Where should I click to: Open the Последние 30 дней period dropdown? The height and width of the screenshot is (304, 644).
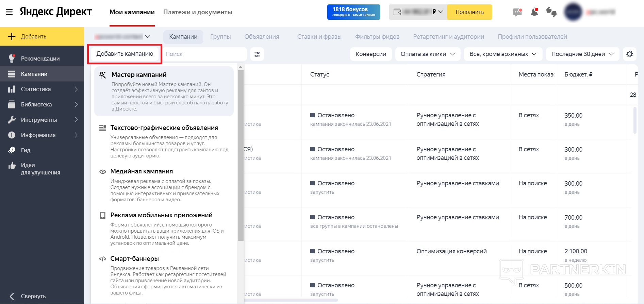pos(582,54)
